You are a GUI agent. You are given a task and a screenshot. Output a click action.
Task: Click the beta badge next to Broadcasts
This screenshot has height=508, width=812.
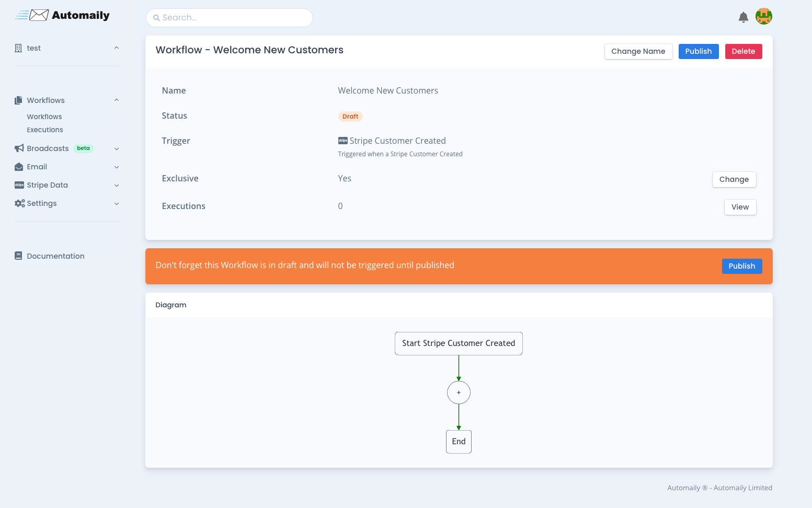(x=83, y=148)
